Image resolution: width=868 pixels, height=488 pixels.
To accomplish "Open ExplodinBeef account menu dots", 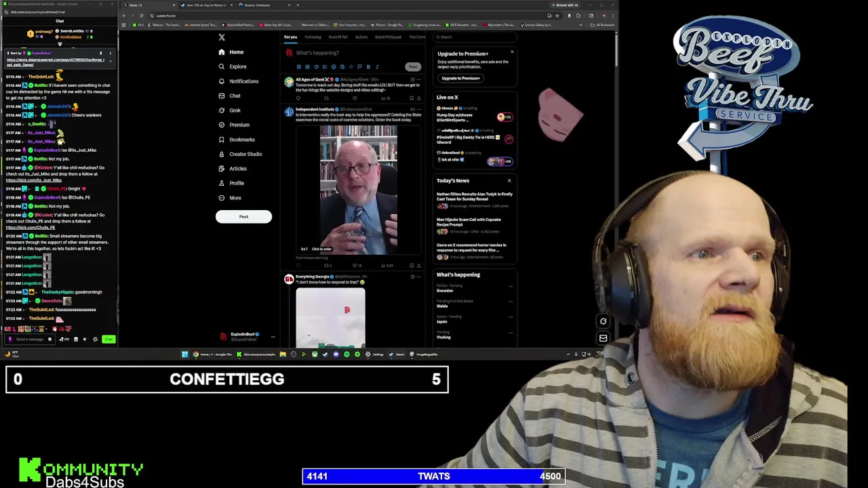I will pos(273,336).
